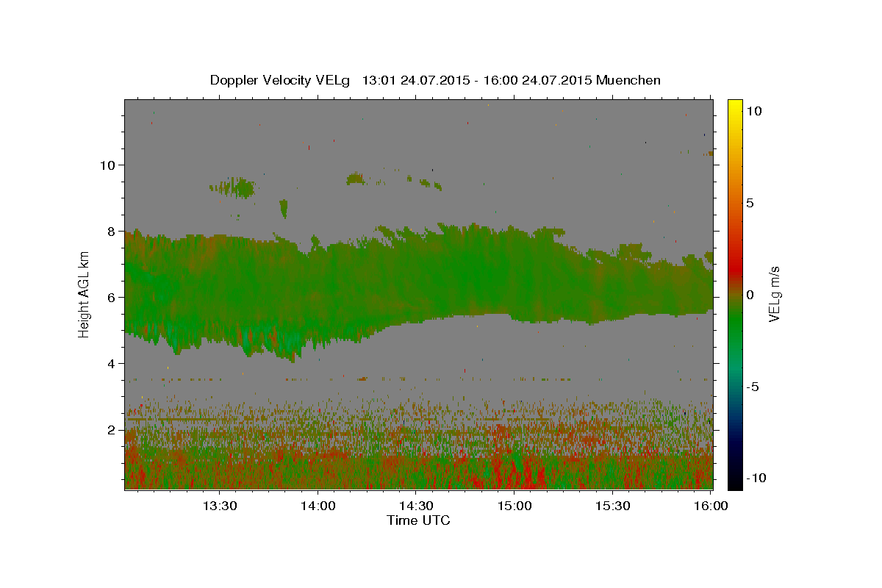This screenshot has height=588, width=882.
Task: Click the colorbar label '-10'
Action: 756,478
